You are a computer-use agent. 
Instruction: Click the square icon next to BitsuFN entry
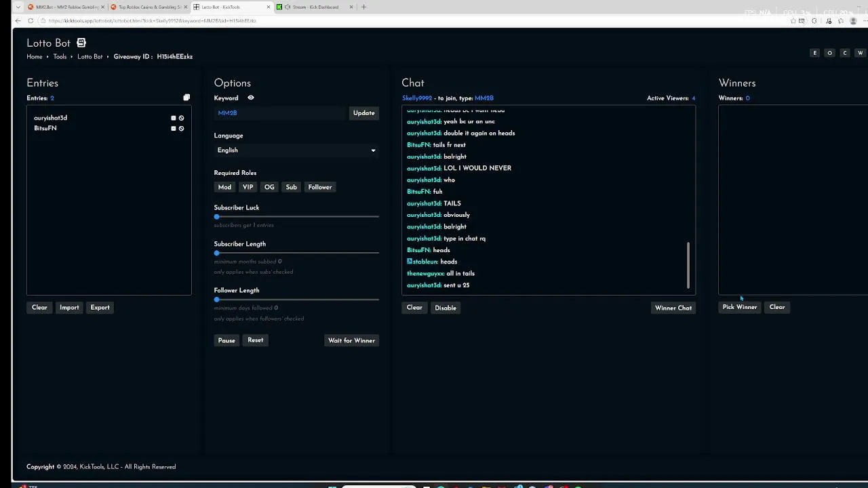[x=174, y=128]
